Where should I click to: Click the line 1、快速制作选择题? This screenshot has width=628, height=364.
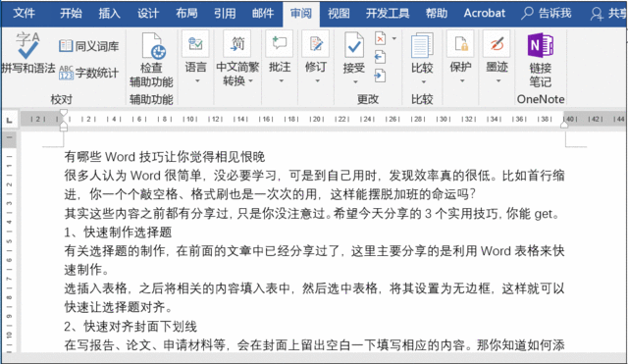click(118, 232)
